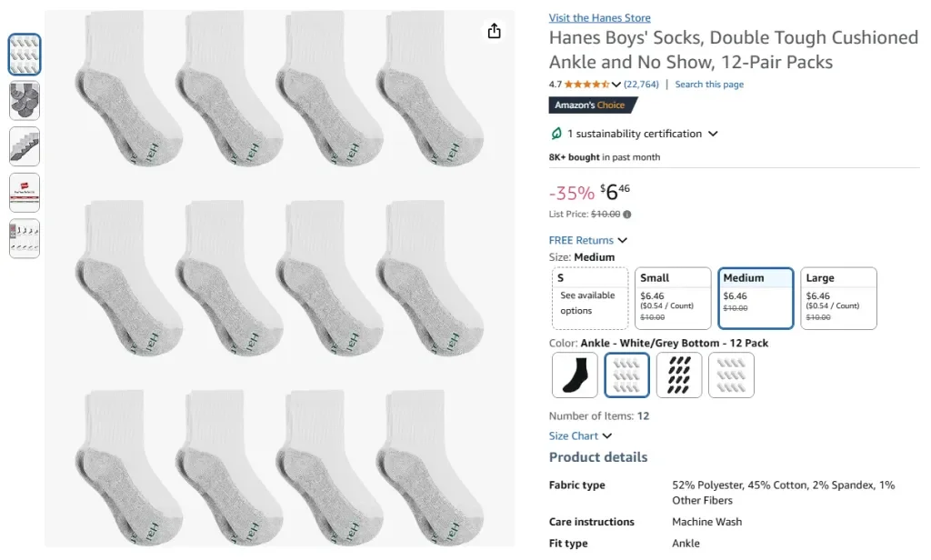Visit the Hanes Store link
931x560 pixels.
(599, 17)
